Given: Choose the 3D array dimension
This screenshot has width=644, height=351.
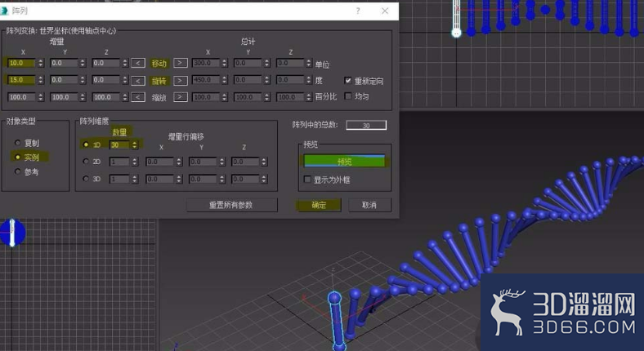Looking at the screenshot, I should (86, 179).
